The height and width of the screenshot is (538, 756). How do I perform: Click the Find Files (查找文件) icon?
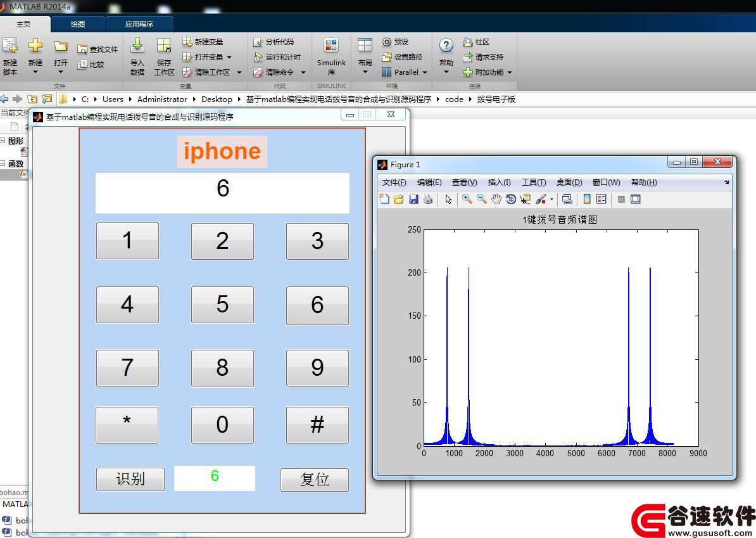(x=82, y=49)
